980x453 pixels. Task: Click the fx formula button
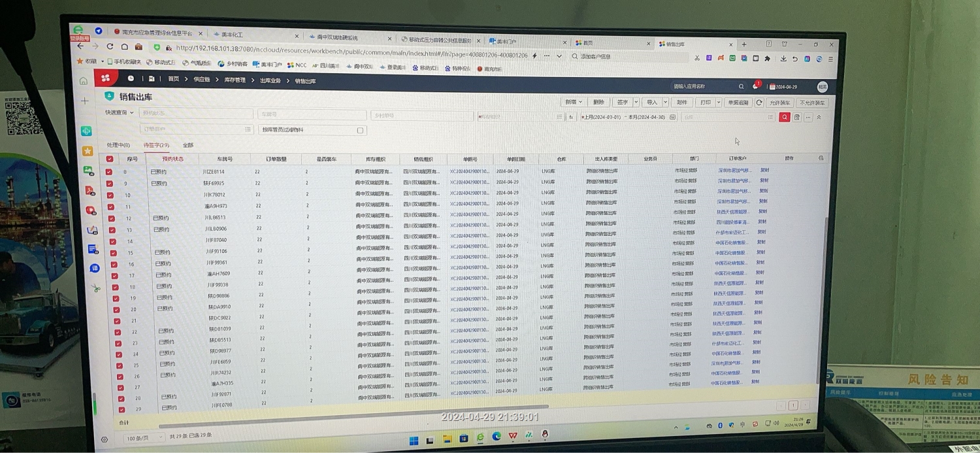[571, 117]
